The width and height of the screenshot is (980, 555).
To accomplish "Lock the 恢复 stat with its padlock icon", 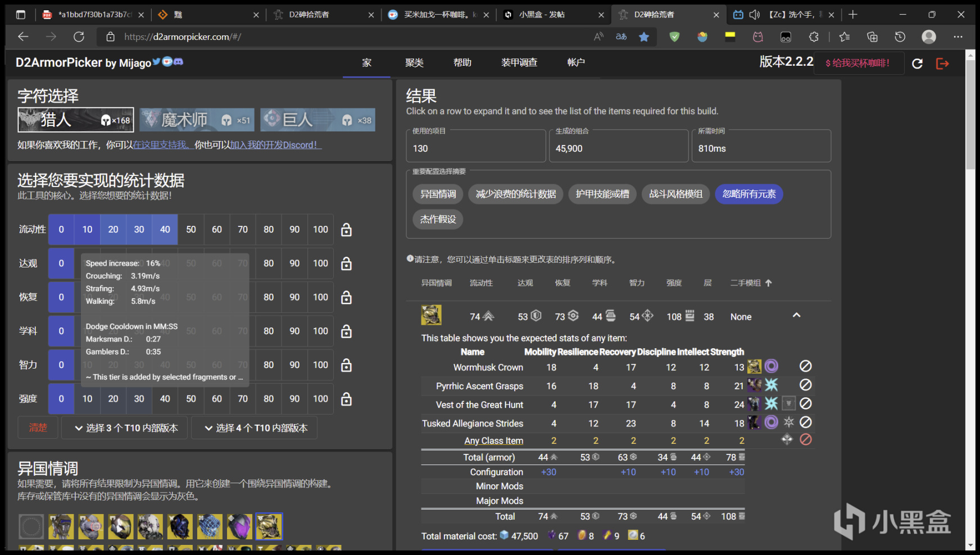I will pos(347,297).
